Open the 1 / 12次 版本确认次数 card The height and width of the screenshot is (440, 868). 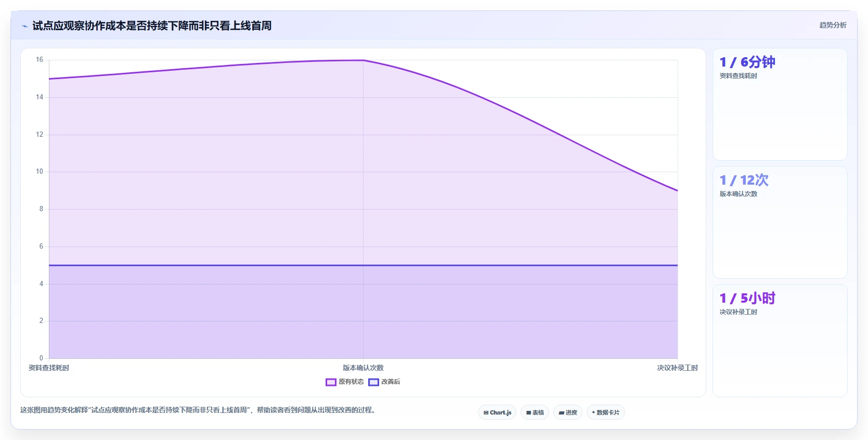(780, 222)
